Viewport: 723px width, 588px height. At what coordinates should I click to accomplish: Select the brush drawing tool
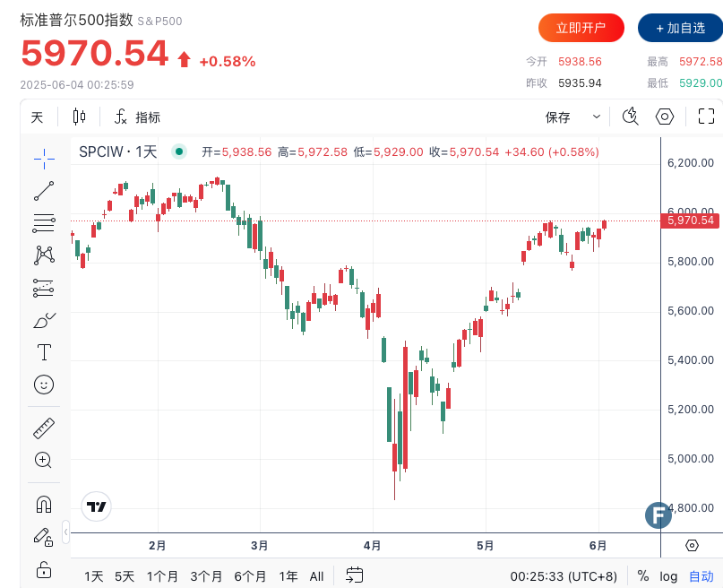coord(44,320)
